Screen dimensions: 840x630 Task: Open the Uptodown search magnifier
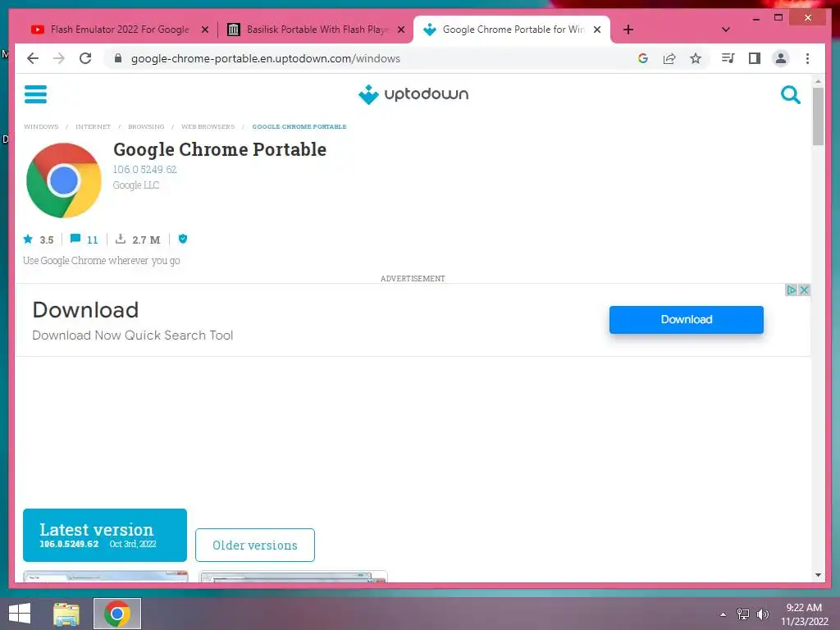790,95
